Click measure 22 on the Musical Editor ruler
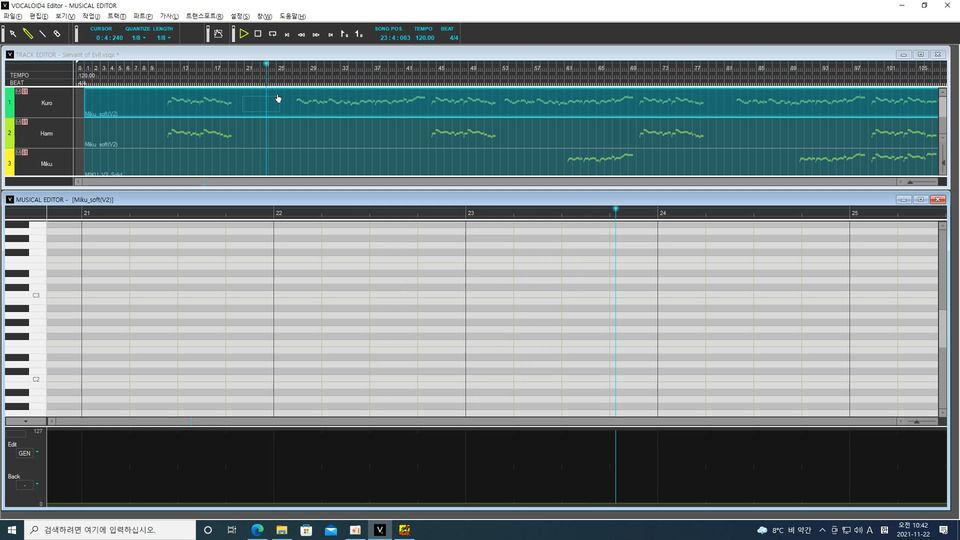 tap(279, 213)
